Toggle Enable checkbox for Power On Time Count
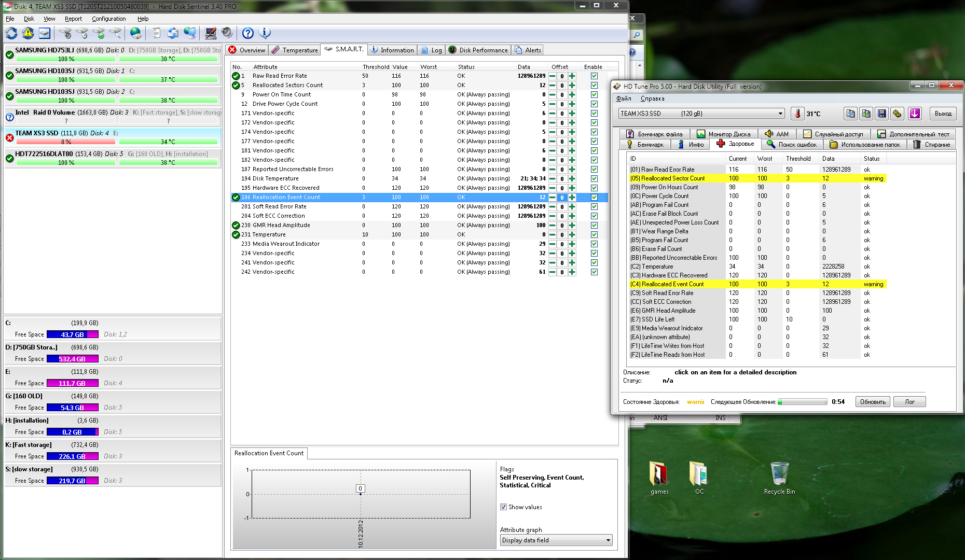 click(594, 95)
